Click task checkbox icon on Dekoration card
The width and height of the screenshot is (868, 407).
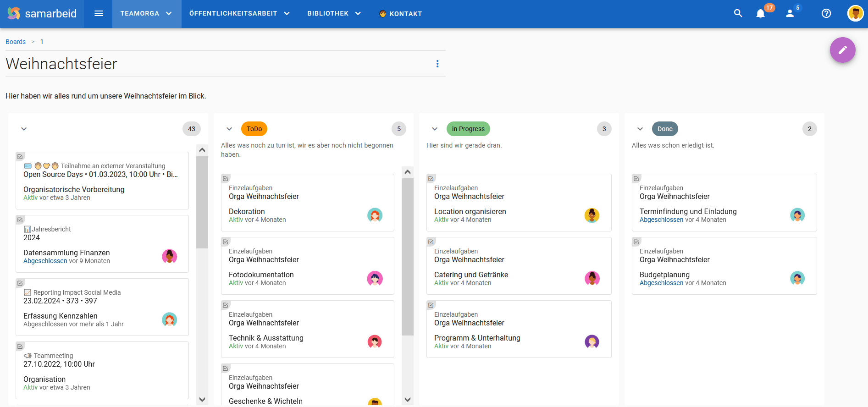226,178
